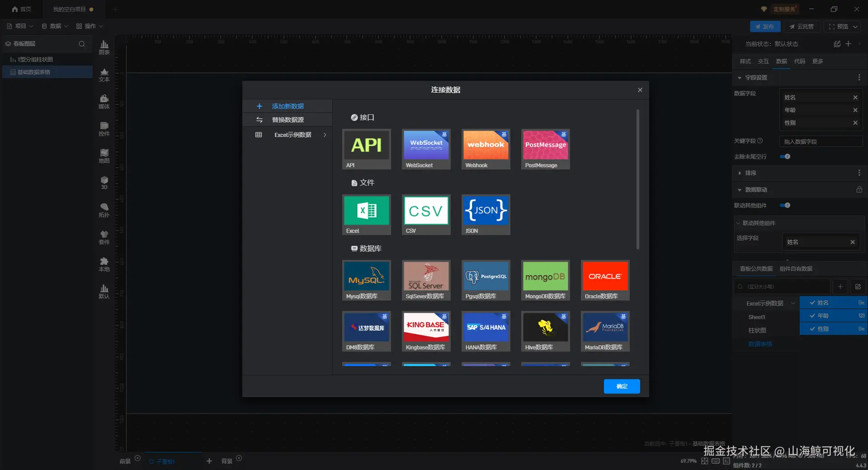Select 替换数据源 in the dialog sidebar
This screenshot has width=868, height=470.
288,120
